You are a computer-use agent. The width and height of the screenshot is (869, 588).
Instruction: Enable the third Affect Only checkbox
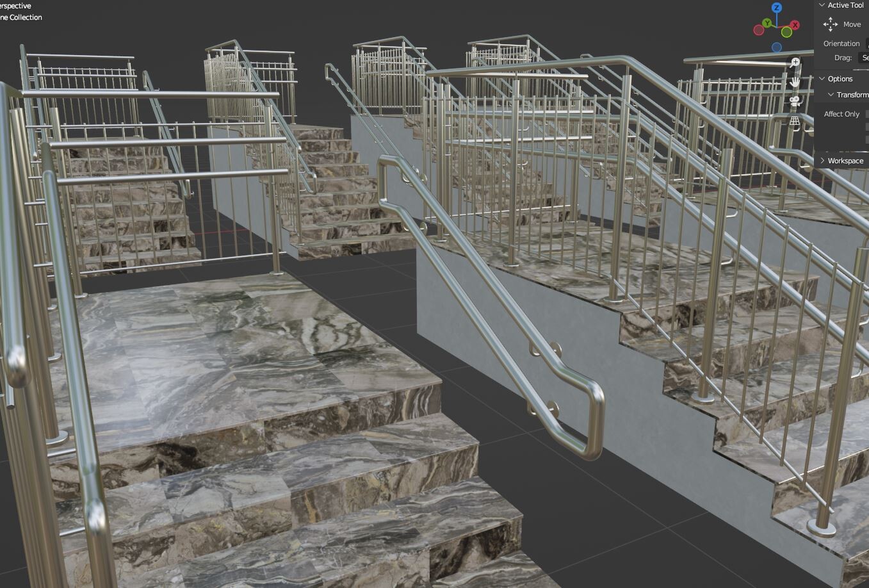pos(867,139)
